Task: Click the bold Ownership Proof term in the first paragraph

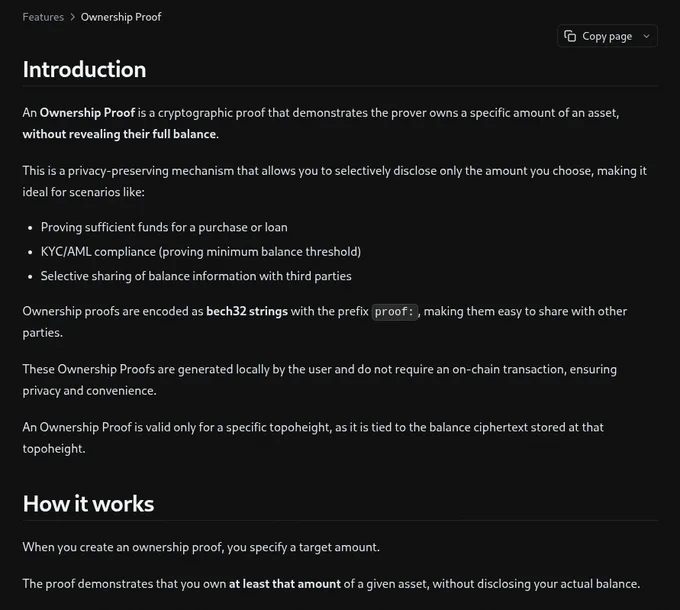Action: 87,113
